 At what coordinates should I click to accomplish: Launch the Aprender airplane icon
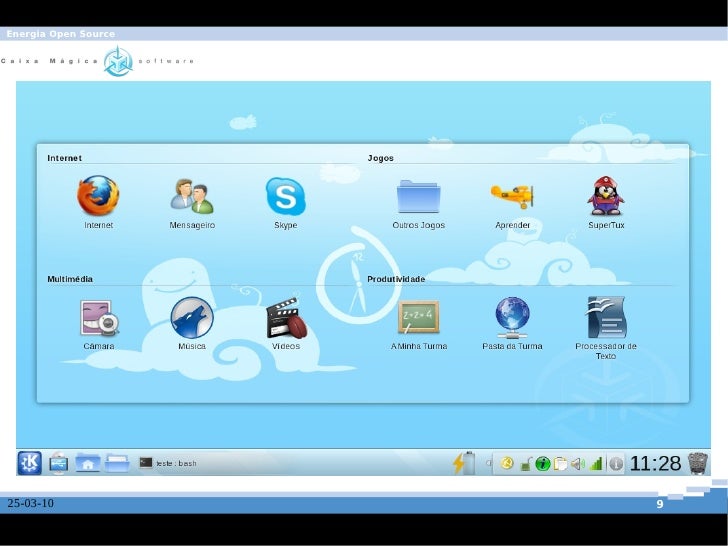click(x=512, y=196)
